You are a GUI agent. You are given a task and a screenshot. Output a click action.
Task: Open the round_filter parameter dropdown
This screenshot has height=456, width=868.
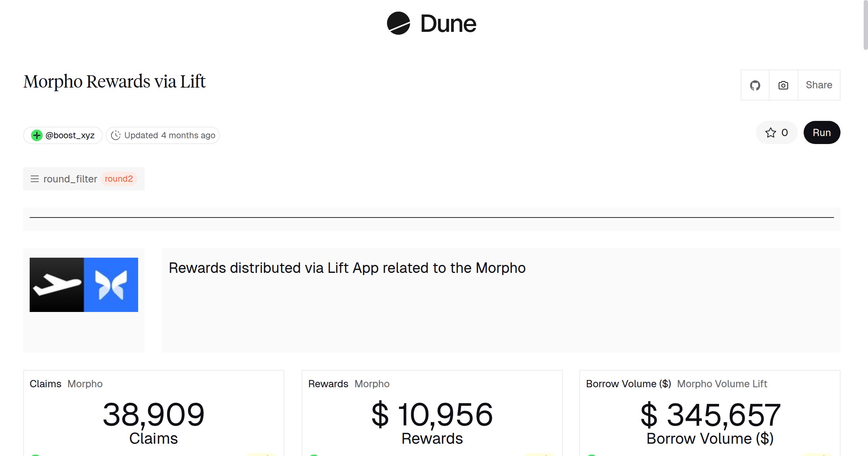[x=70, y=178]
